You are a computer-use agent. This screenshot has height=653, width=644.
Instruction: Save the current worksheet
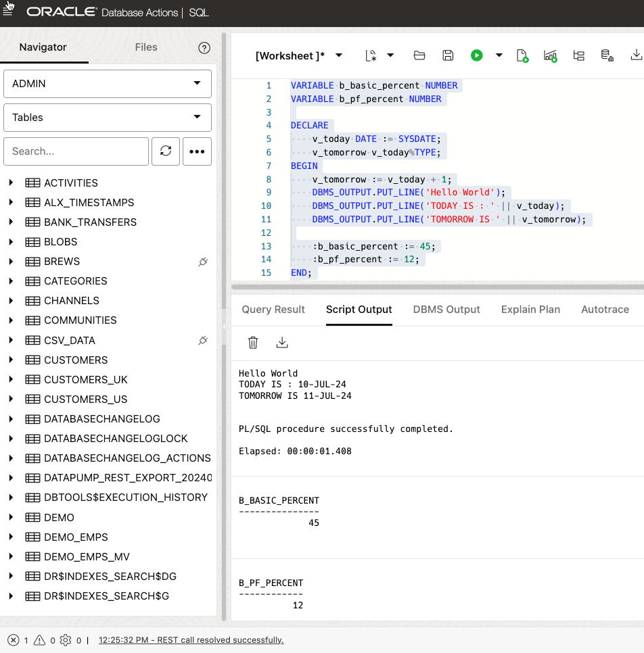tap(448, 55)
